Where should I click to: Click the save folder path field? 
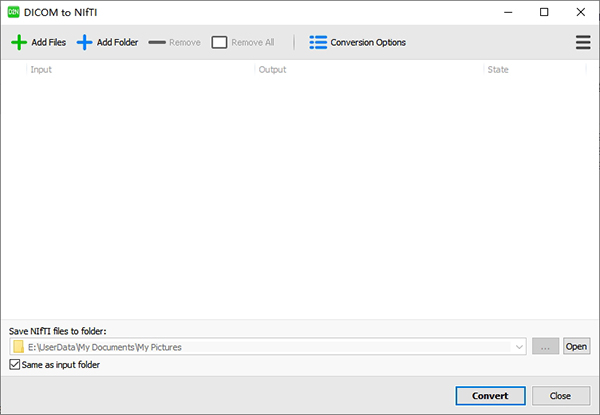pos(267,347)
